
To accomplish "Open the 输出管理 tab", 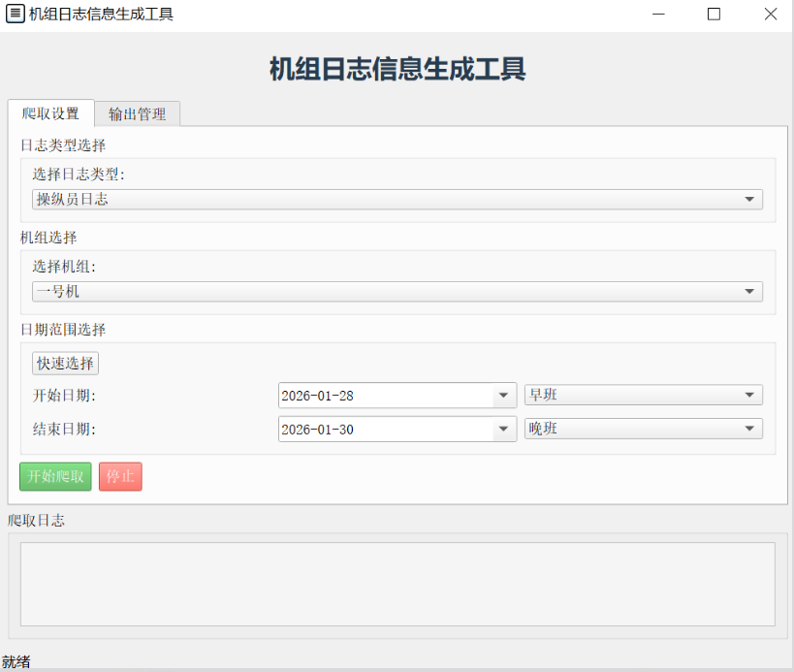I will [137, 114].
